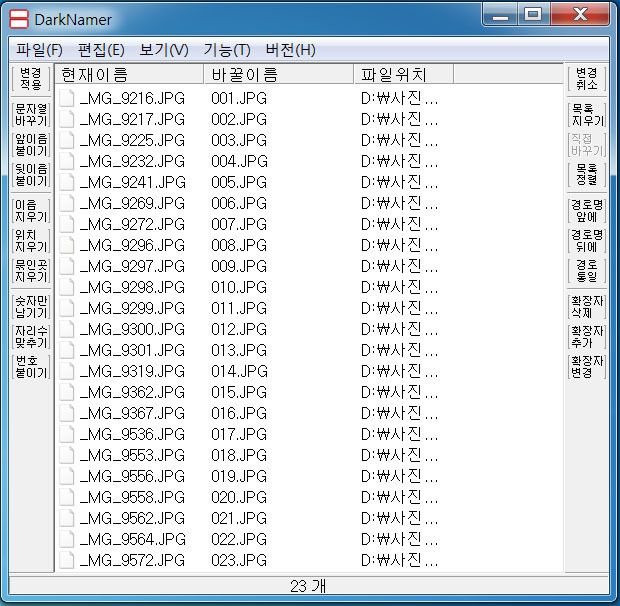Select the row _MG_9299.JPG

point(255,308)
